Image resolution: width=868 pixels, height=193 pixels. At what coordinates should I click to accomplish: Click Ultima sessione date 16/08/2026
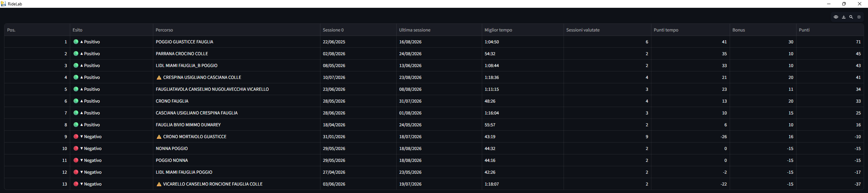tap(410, 42)
